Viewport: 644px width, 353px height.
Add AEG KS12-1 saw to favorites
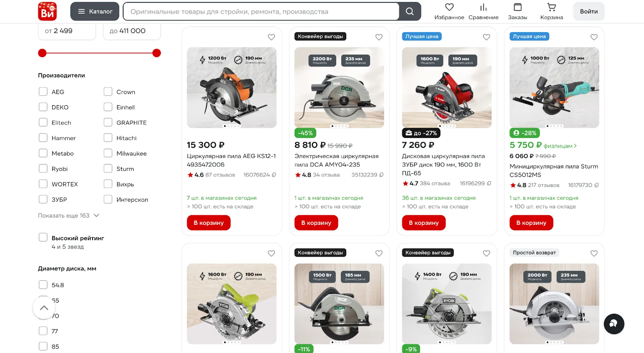[271, 37]
